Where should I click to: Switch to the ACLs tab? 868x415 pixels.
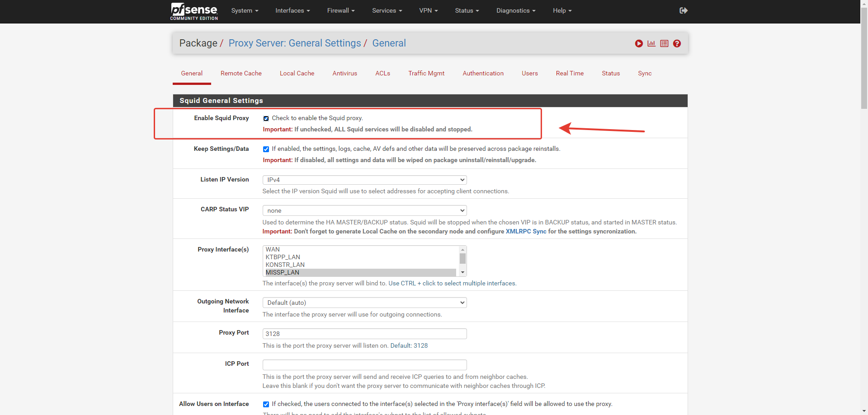382,74
